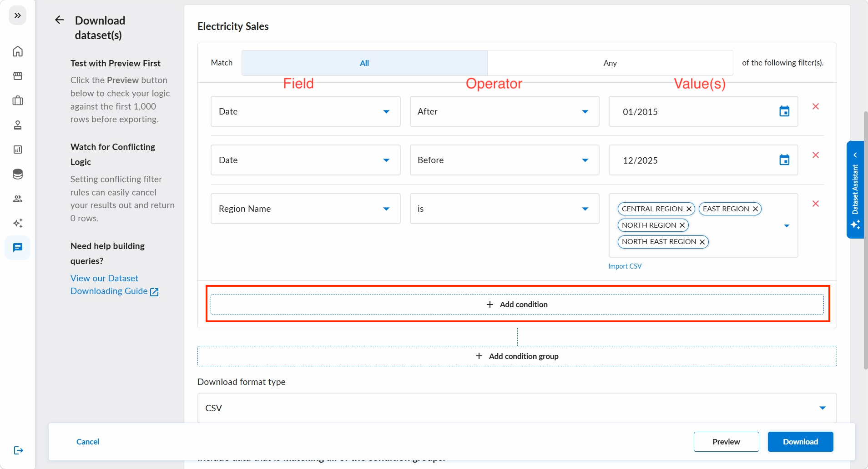Open the AI sparkle icon in sidebar
The width and height of the screenshot is (868, 469).
(18, 223)
